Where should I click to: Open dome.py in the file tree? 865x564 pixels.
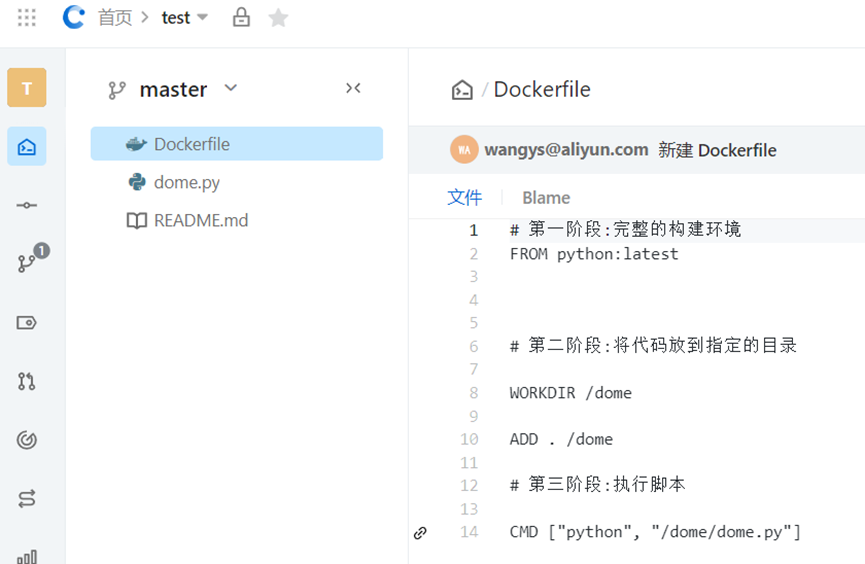tap(186, 182)
